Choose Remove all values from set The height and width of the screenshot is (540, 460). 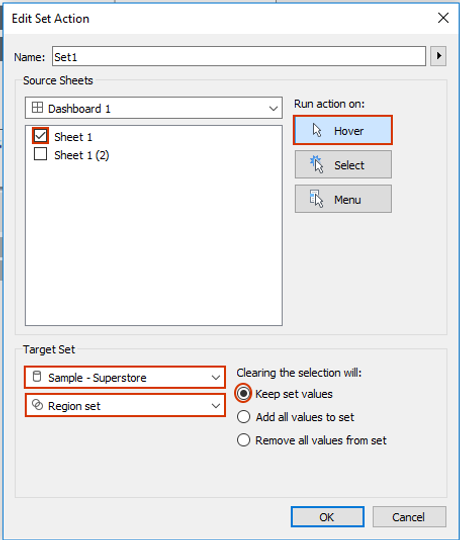(243, 440)
